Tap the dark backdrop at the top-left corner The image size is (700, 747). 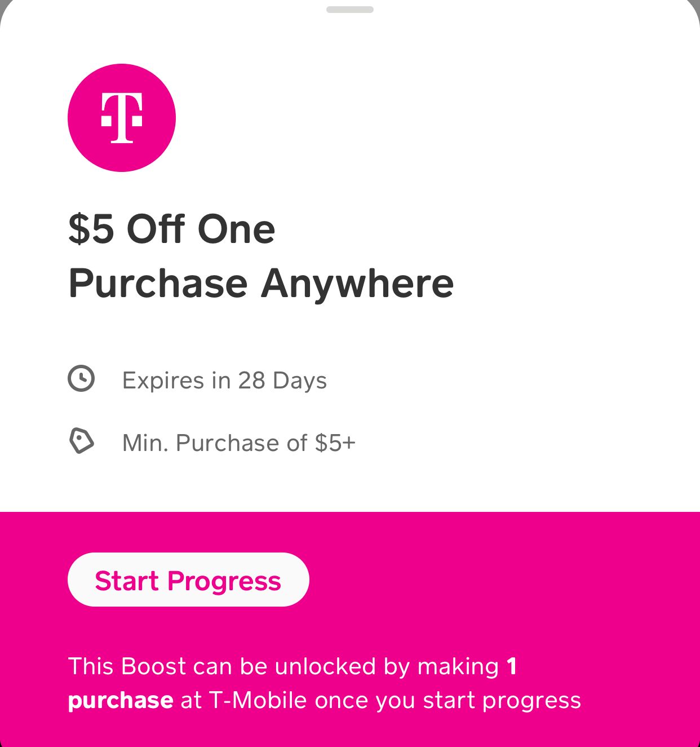3,3
